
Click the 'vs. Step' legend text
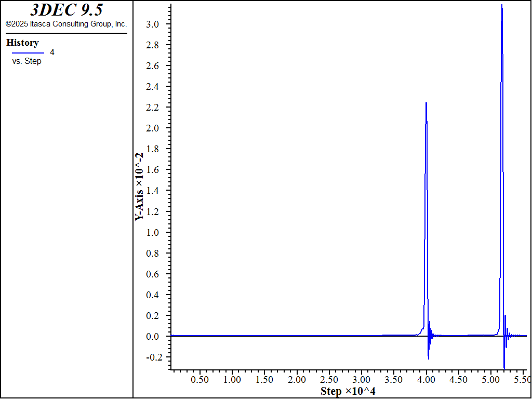point(26,61)
